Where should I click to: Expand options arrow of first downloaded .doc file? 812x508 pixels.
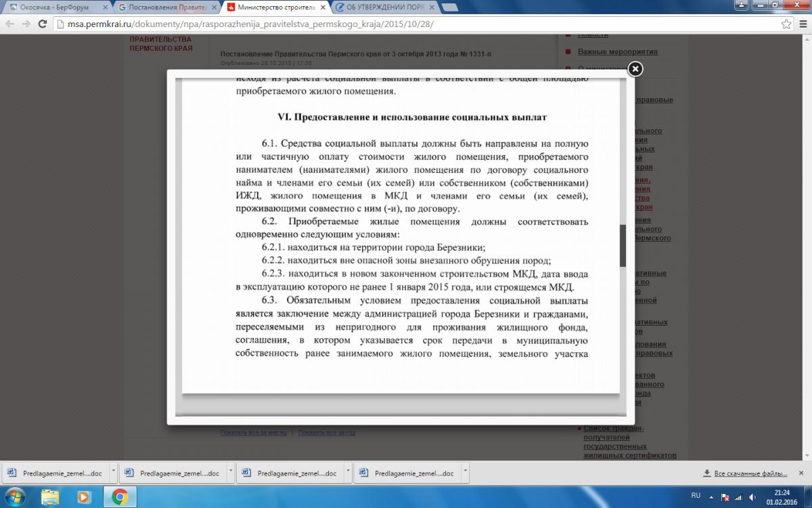pyautogui.click(x=113, y=473)
